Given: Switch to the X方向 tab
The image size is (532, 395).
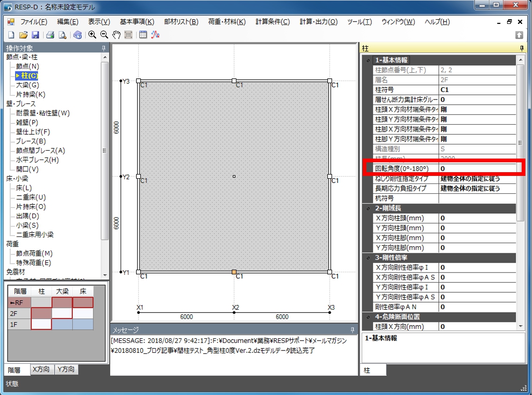Looking at the screenshot, I should point(42,368).
